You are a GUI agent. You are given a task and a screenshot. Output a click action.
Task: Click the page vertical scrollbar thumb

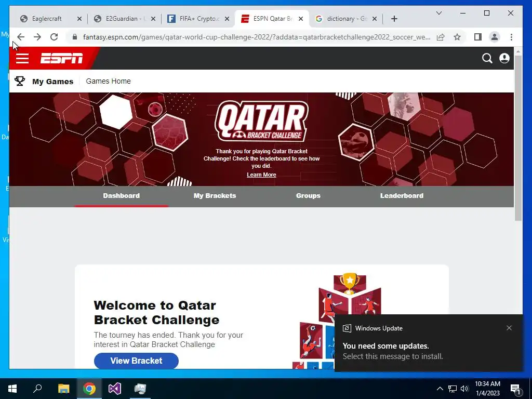point(518,137)
